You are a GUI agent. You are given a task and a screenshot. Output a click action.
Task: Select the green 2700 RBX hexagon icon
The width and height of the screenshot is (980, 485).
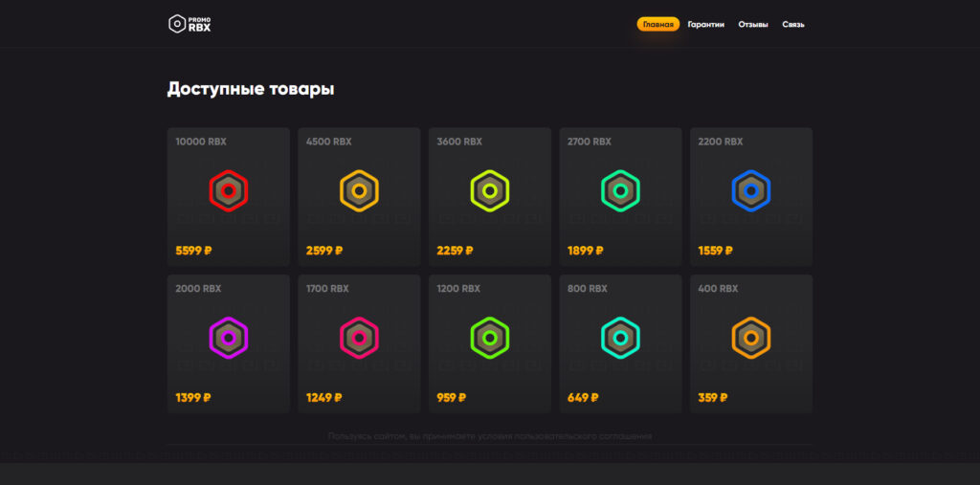(x=620, y=190)
